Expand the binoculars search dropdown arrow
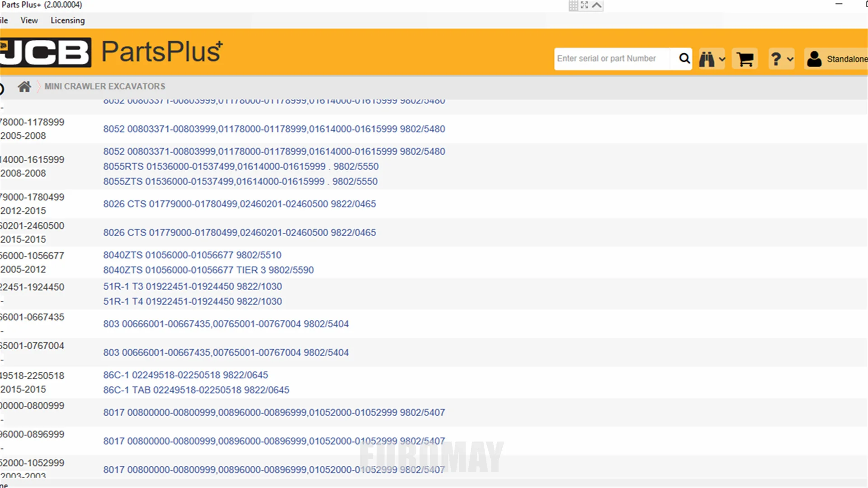Screen dimensions: 868x488 point(722,59)
